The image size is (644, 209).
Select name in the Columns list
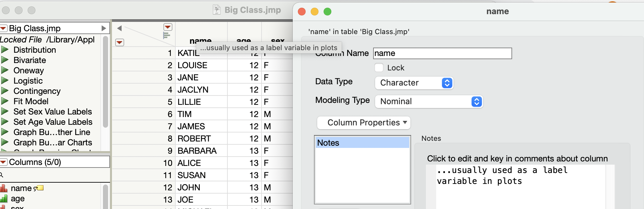pos(21,188)
